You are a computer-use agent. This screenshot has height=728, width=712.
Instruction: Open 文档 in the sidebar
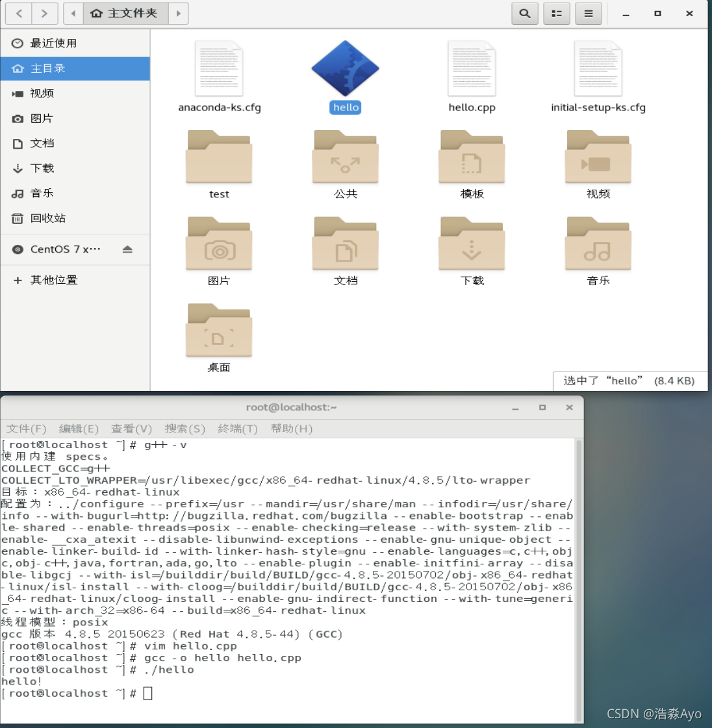[x=75, y=144]
